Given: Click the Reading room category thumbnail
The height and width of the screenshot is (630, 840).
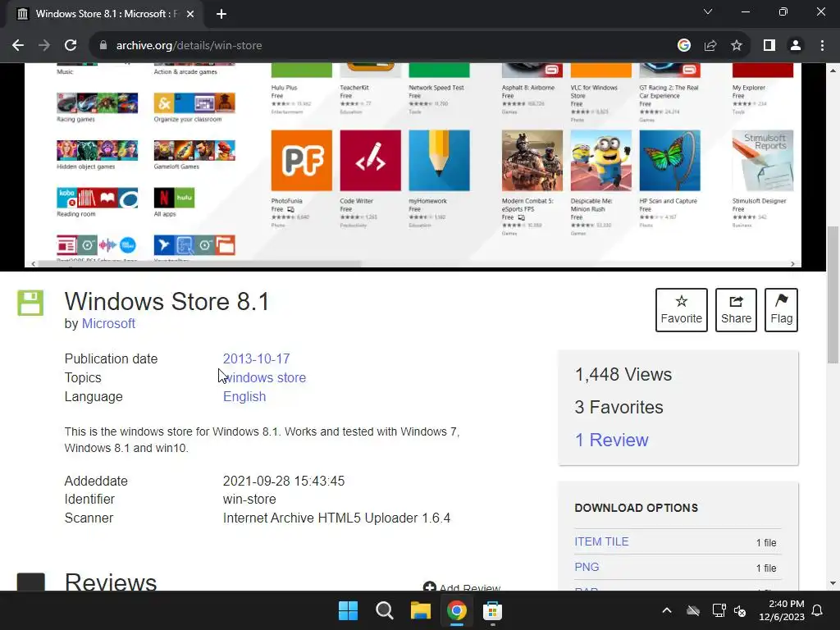Looking at the screenshot, I should [97, 198].
